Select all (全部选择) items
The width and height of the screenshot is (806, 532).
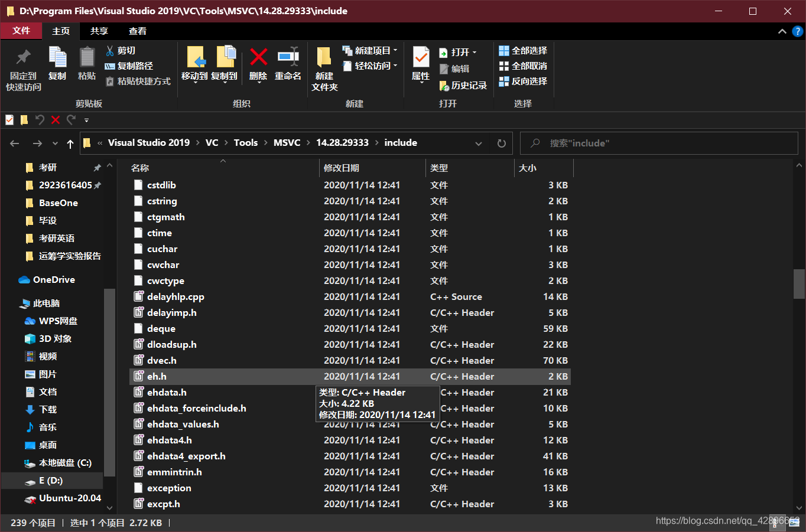(x=523, y=51)
